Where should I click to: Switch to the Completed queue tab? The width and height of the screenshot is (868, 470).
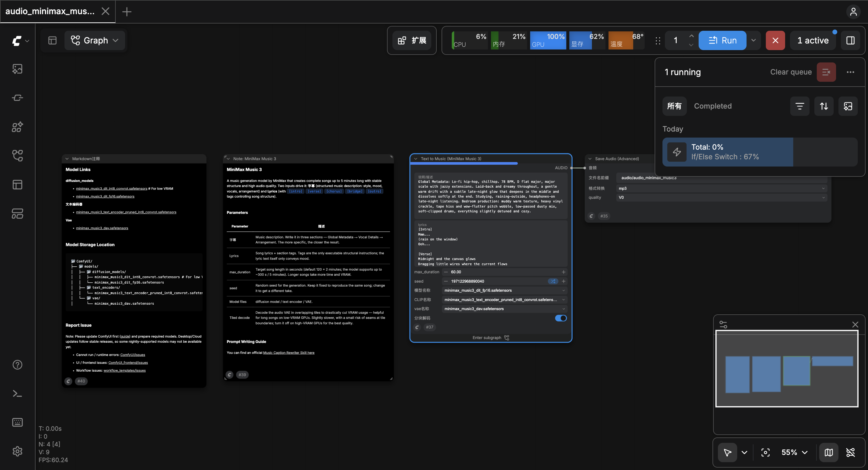pos(713,106)
